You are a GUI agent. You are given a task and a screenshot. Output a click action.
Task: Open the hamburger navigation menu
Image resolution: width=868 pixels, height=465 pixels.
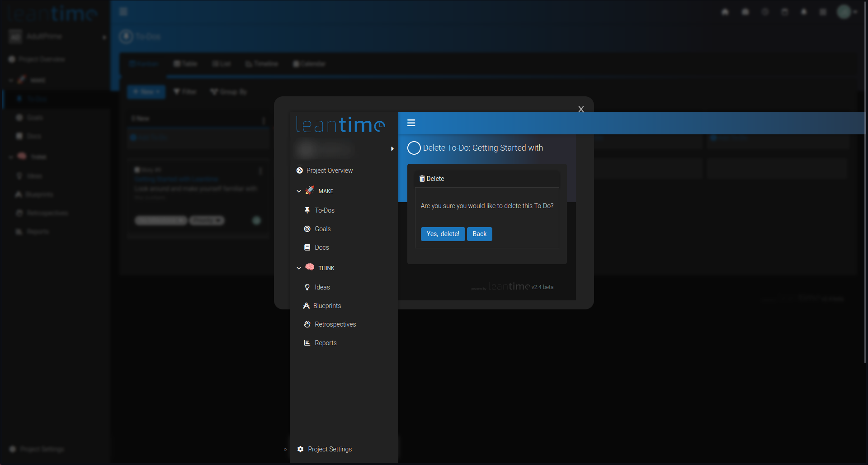411,123
